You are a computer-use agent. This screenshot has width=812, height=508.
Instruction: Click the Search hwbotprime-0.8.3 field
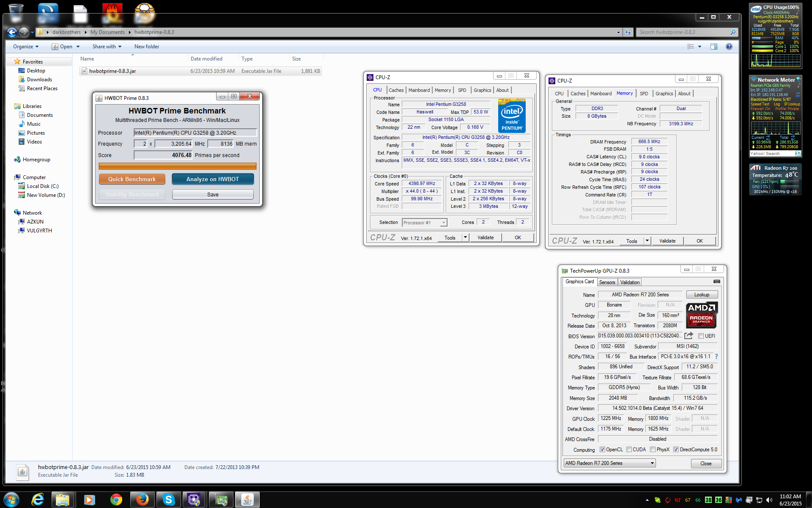pos(683,32)
